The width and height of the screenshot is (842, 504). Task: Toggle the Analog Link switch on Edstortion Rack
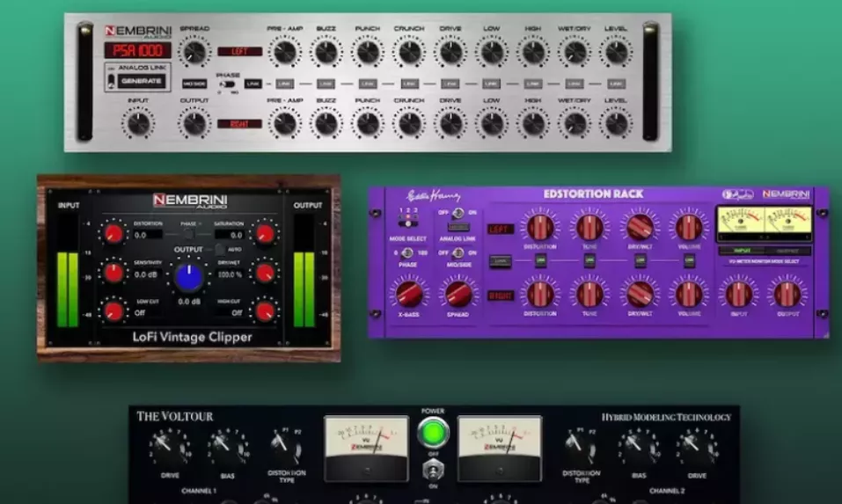[x=458, y=213]
